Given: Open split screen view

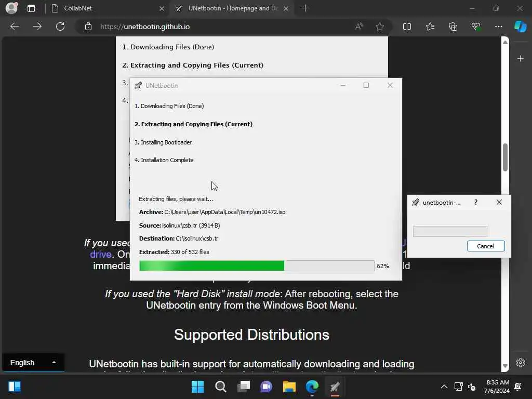Looking at the screenshot, I should [x=407, y=26].
